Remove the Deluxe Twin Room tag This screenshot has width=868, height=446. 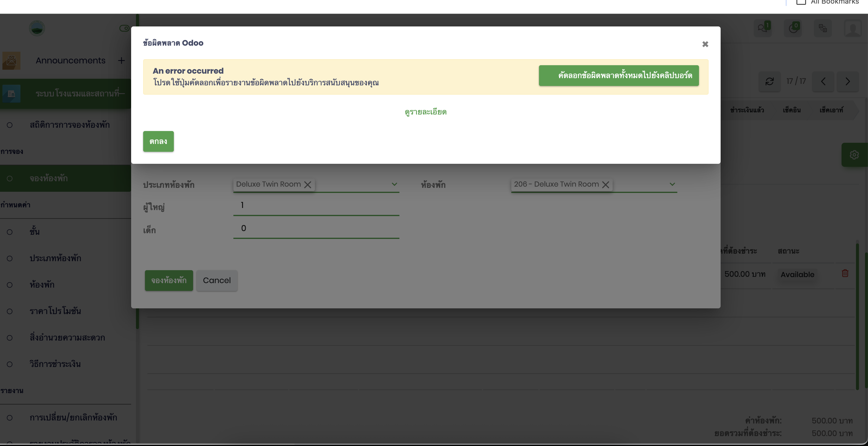307,185
